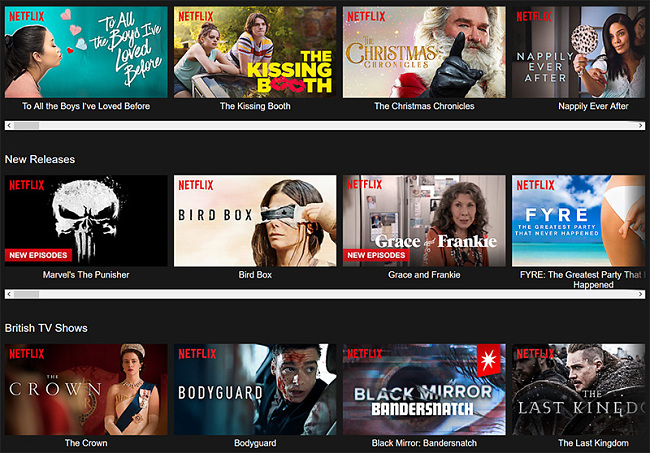
Task: Click 'Nappily Ever After' title text
Action: tap(593, 106)
